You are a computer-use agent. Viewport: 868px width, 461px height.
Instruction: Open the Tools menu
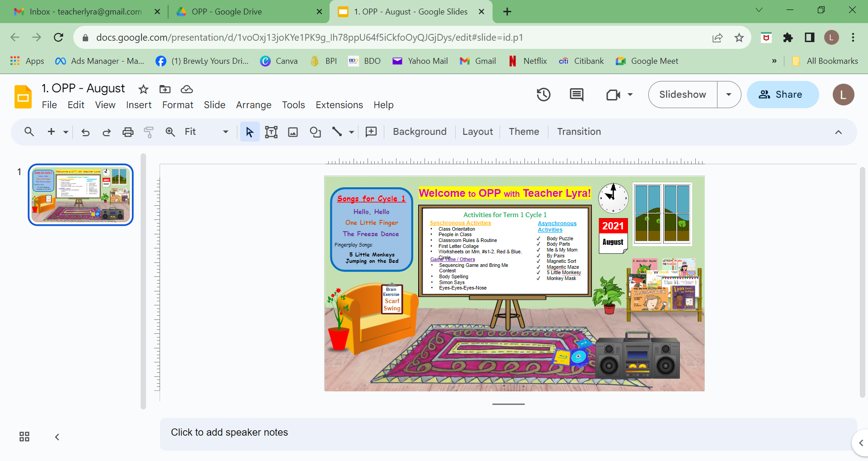[293, 105]
